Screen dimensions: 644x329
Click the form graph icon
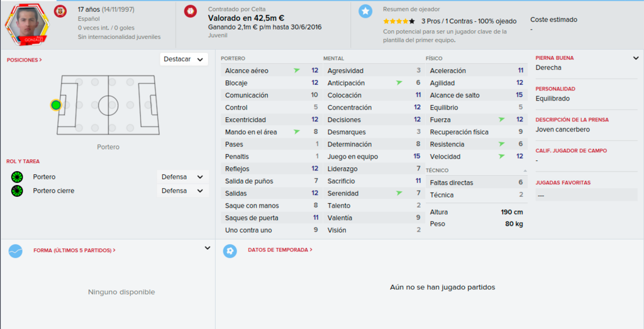coord(16,250)
